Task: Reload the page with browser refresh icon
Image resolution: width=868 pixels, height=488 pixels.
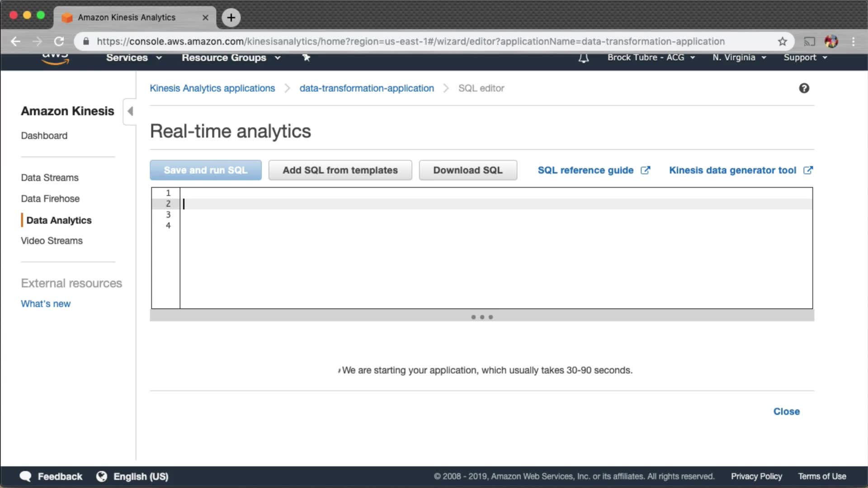Action: point(59,42)
